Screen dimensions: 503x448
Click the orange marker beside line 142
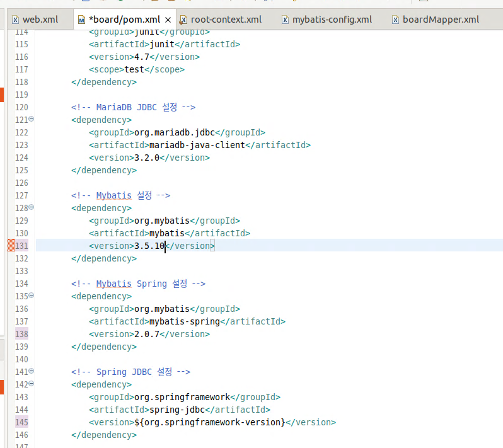tap(2, 387)
